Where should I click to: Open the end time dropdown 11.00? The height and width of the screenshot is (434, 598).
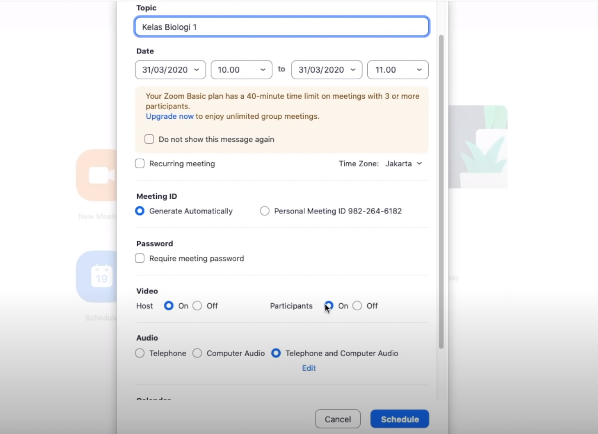[x=398, y=70]
